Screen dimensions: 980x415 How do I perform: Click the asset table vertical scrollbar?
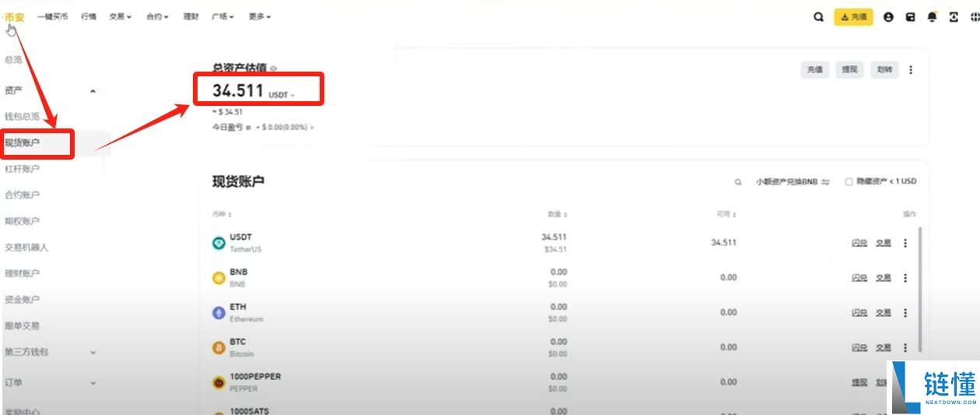click(x=920, y=288)
